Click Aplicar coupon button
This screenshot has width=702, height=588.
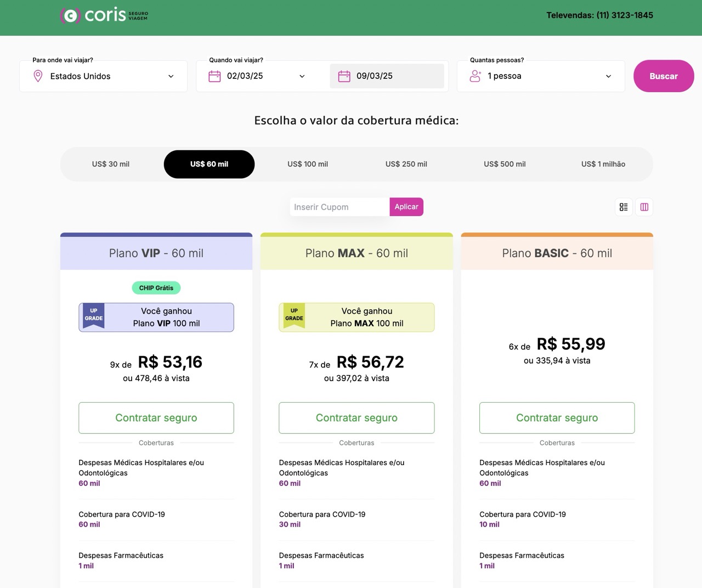pyautogui.click(x=406, y=207)
